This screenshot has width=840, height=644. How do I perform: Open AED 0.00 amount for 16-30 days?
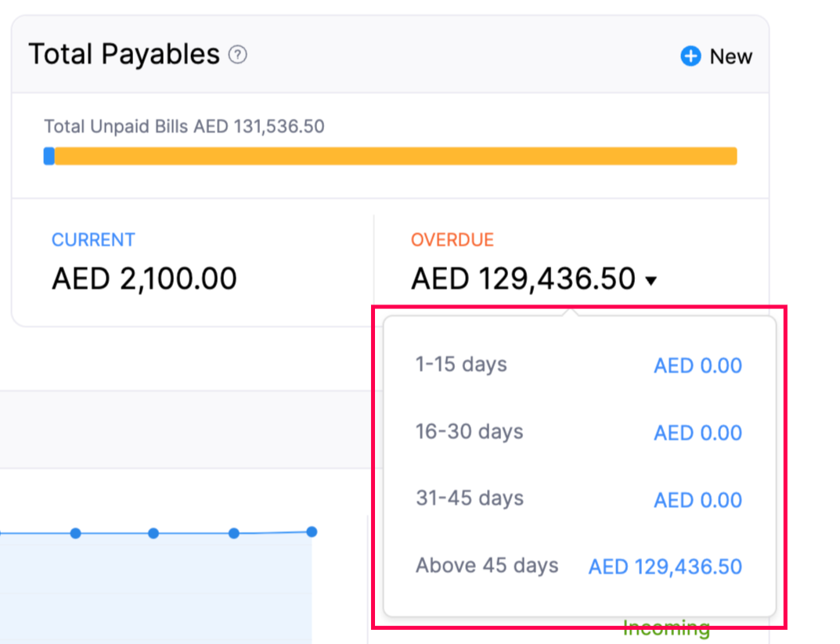(x=698, y=433)
